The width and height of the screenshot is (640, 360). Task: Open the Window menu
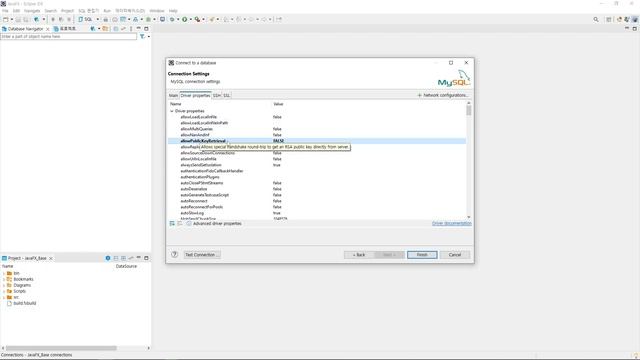[157, 11]
